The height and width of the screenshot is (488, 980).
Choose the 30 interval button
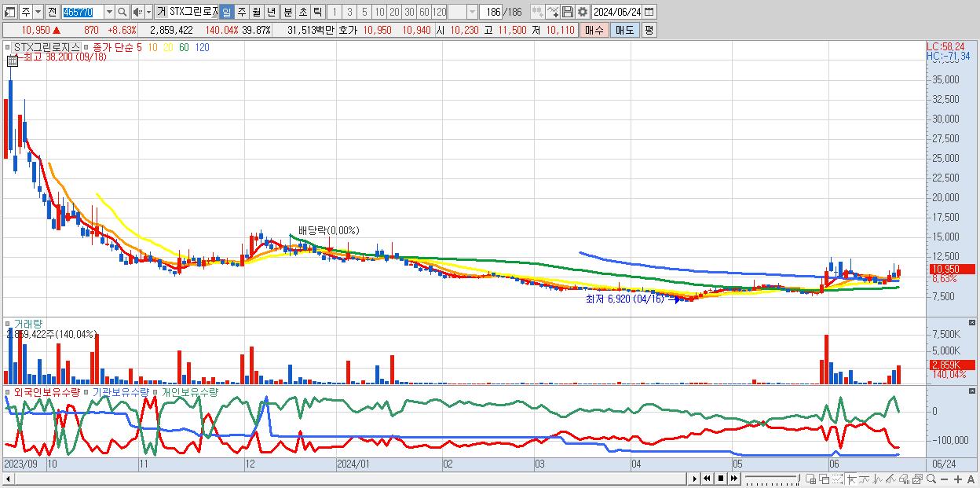[409, 12]
